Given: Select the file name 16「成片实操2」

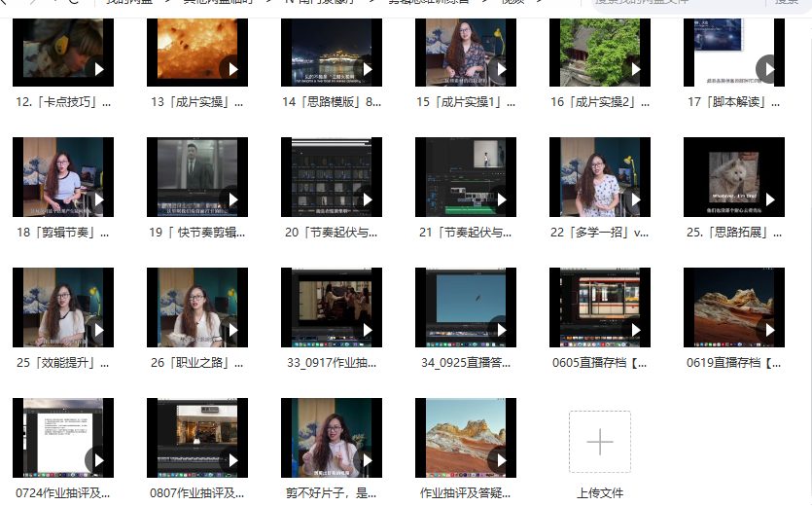Looking at the screenshot, I should [x=600, y=102].
